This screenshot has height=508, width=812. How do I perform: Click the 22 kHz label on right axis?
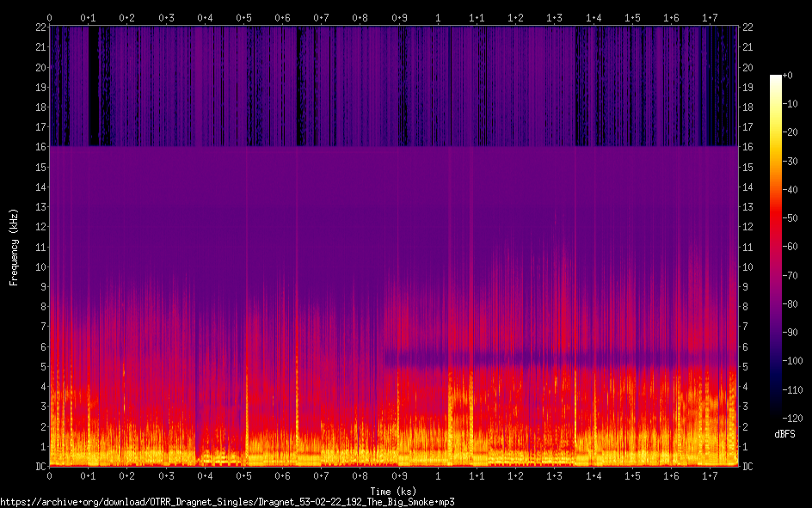747,28
